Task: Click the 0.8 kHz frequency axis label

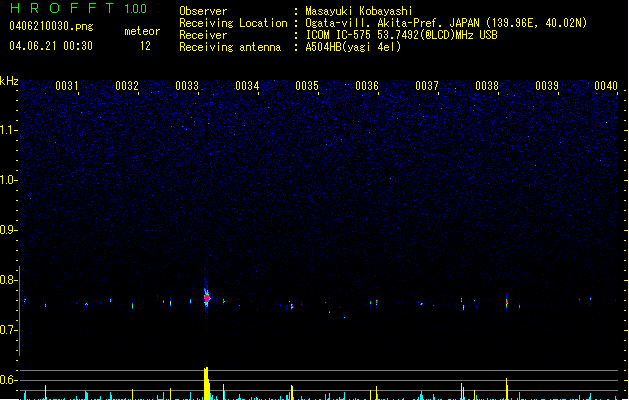Action: 8,280
